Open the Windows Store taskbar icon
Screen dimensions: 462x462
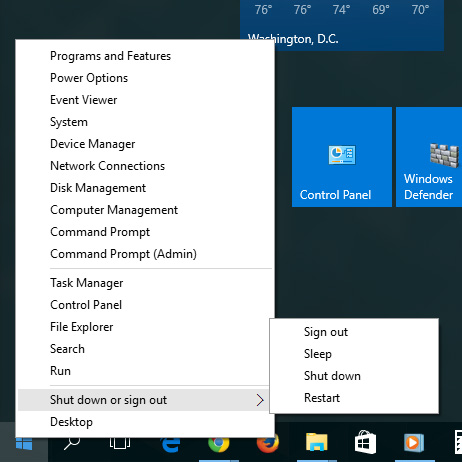tap(365, 442)
